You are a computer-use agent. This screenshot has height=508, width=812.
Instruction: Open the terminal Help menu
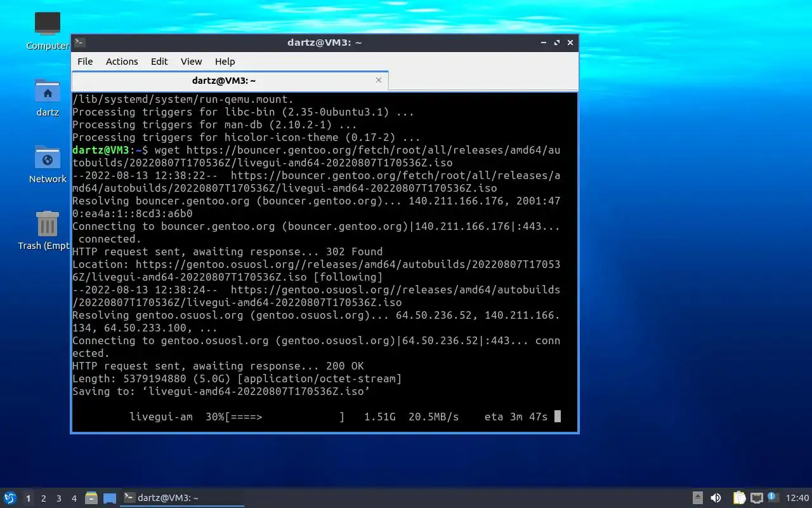[225, 62]
